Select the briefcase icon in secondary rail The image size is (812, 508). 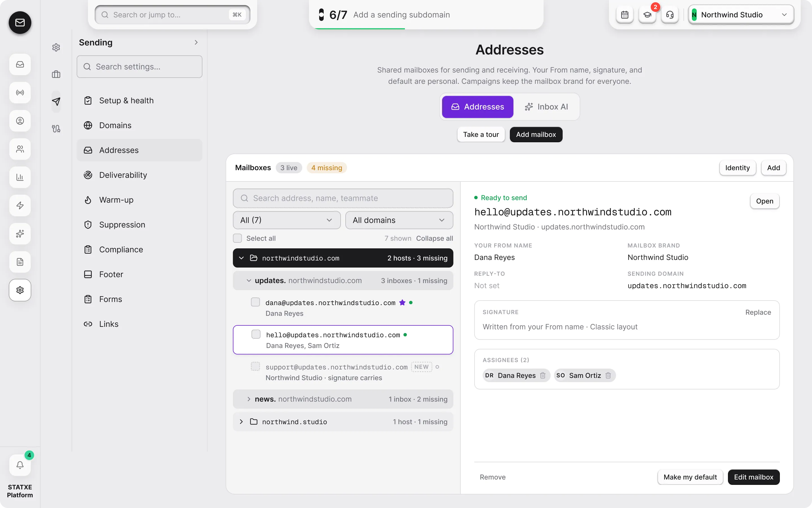point(56,74)
